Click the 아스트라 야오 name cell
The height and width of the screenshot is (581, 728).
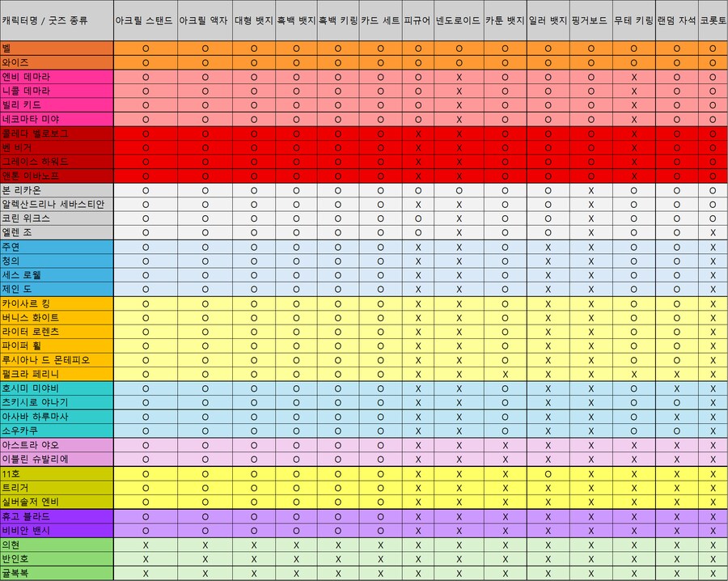57,445
